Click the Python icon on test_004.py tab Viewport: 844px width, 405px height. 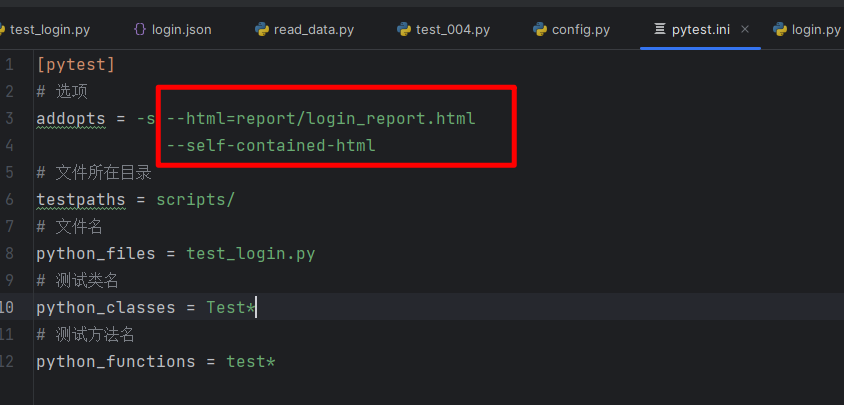point(404,29)
